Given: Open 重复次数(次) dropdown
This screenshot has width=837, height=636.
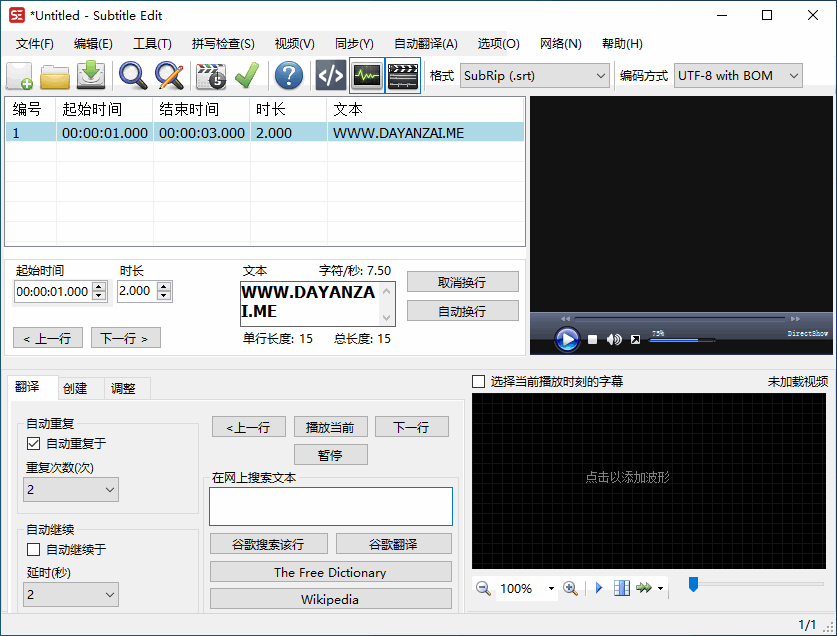Looking at the screenshot, I should click(x=71, y=490).
